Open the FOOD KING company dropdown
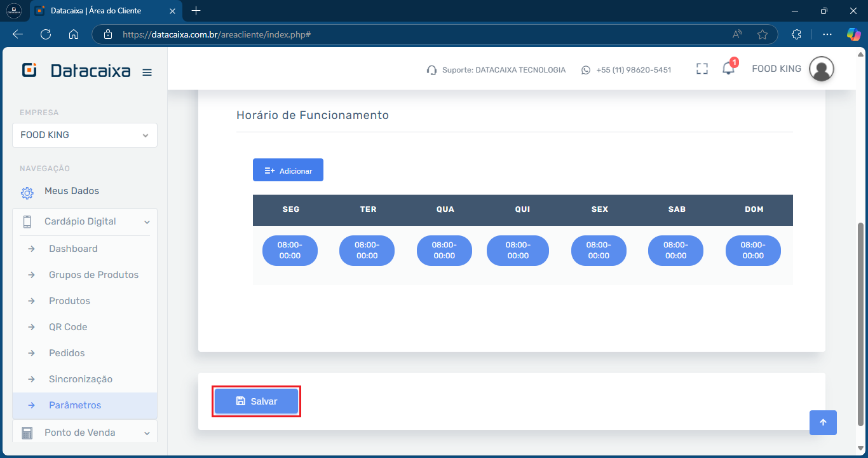Viewport: 868px width, 458px height. 85,135
